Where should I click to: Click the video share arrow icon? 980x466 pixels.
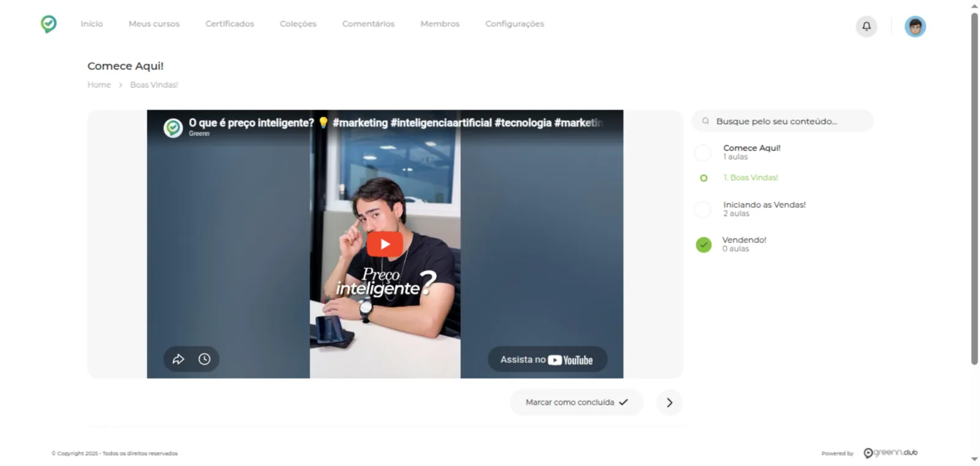pos(178,359)
